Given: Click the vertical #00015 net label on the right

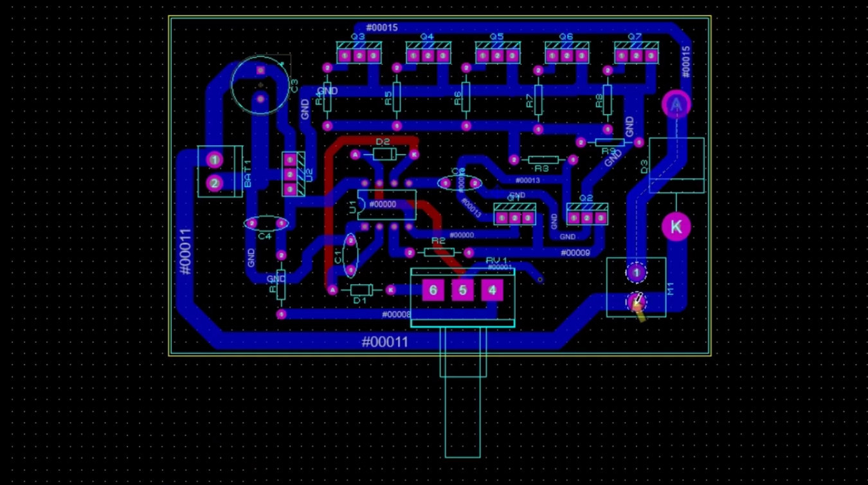Looking at the screenshot, I should 686,62.
